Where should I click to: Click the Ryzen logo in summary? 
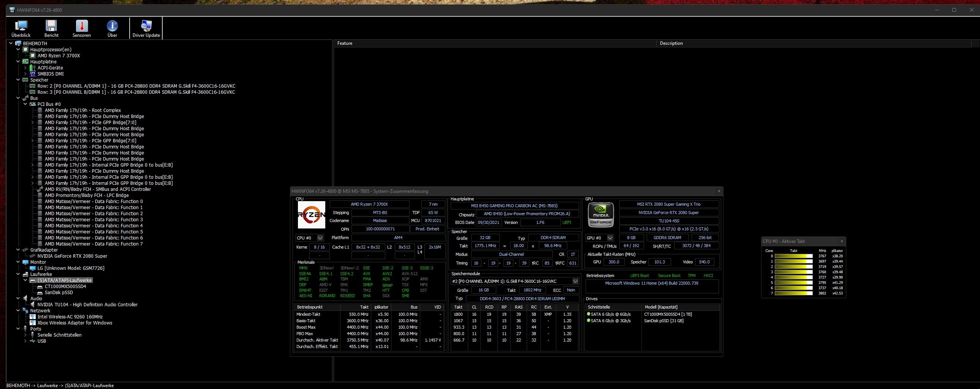point(311,215)
